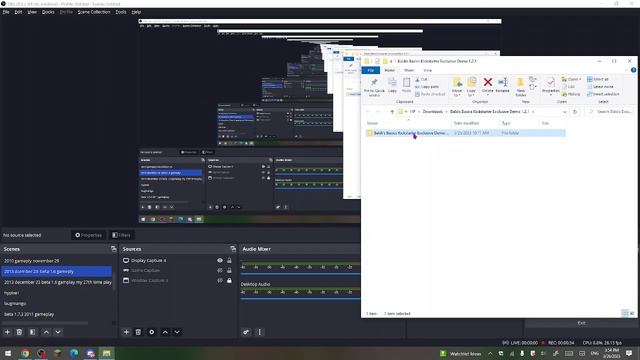
Task: Click the OBS Filters button
Action: (x=121, y=235)
